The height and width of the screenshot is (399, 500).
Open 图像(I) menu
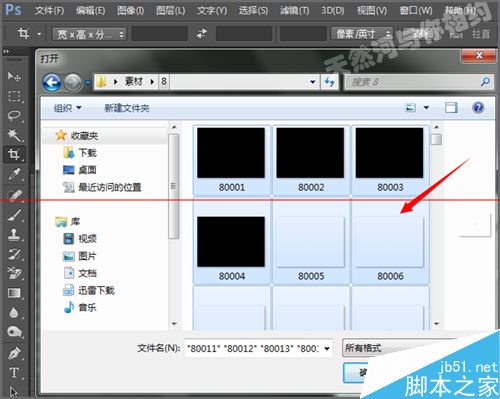130,11
